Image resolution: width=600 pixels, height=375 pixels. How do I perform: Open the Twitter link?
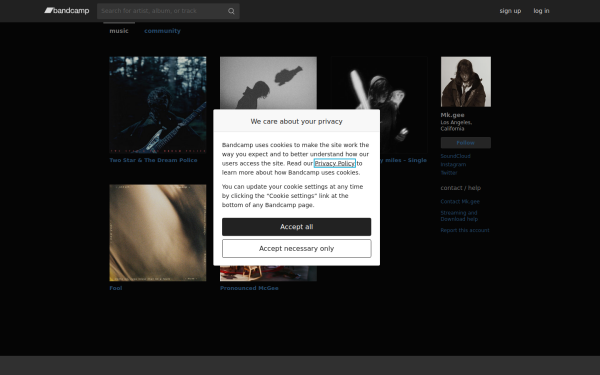449,173
